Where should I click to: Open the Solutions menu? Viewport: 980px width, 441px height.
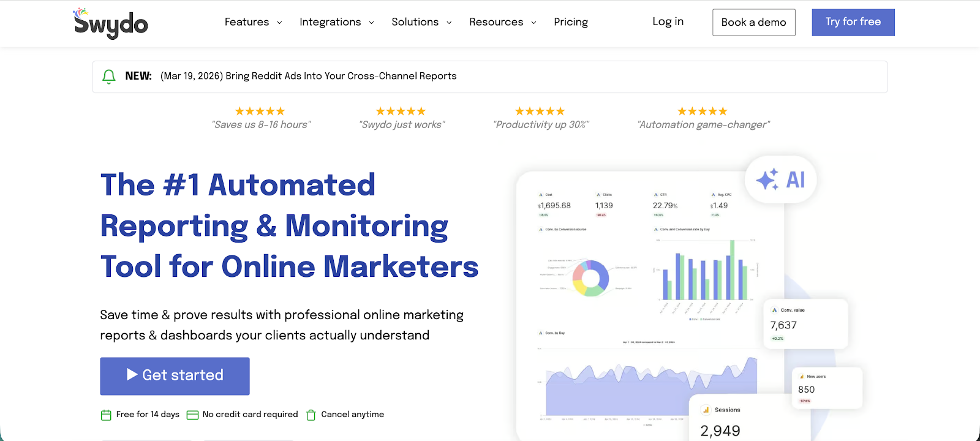click(415, 22)
